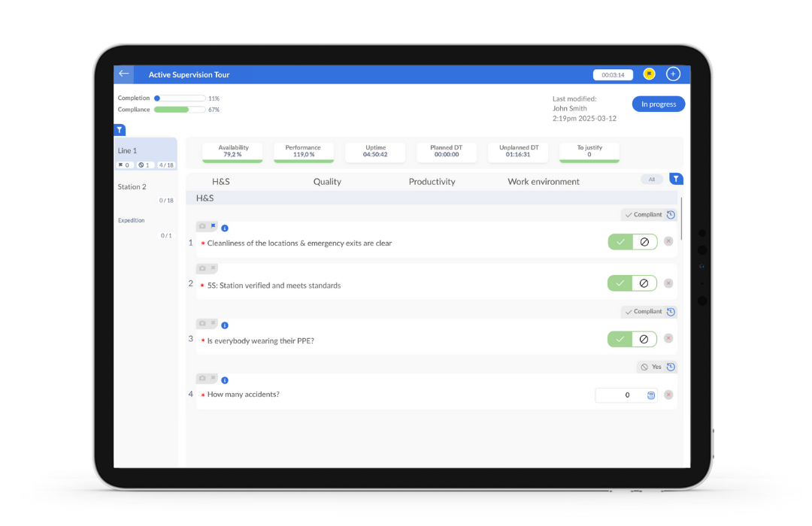Click the yellow flag icon in header
812x526 pixels.
coord(649,74)
